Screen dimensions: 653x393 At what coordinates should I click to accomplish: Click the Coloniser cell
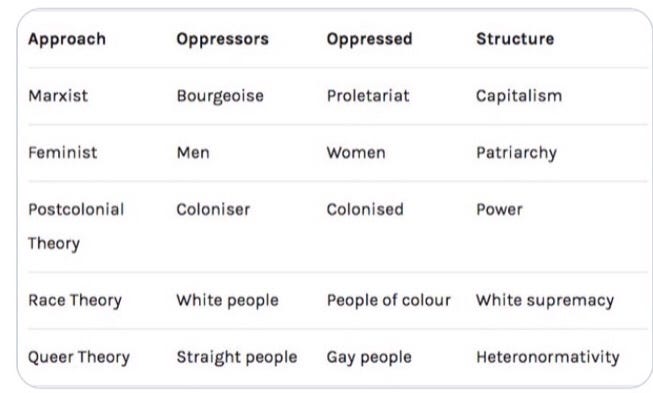(213, 209)
